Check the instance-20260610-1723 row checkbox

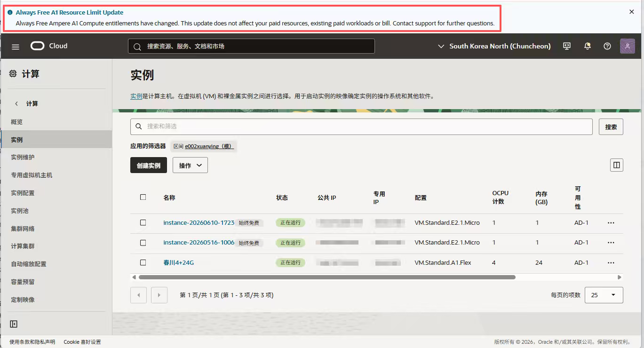[143, 223]
